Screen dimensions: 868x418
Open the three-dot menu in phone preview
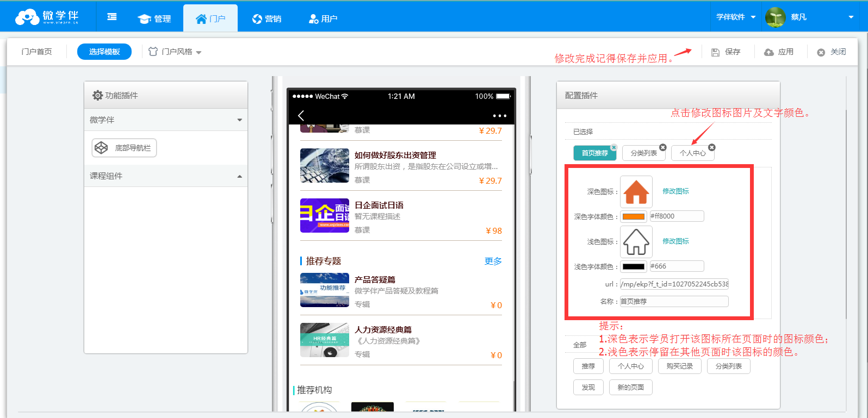point(499,116)
